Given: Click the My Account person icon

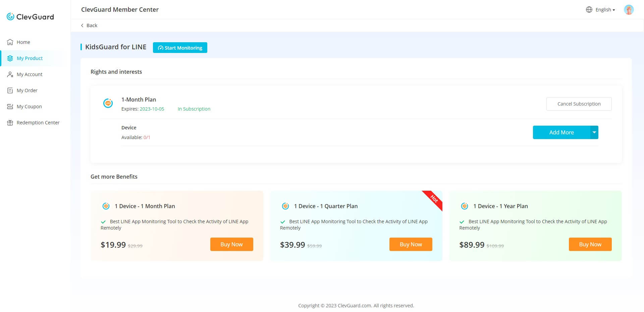Looking at the screenshot, I should pyautogui.click(x=10, y=74).
